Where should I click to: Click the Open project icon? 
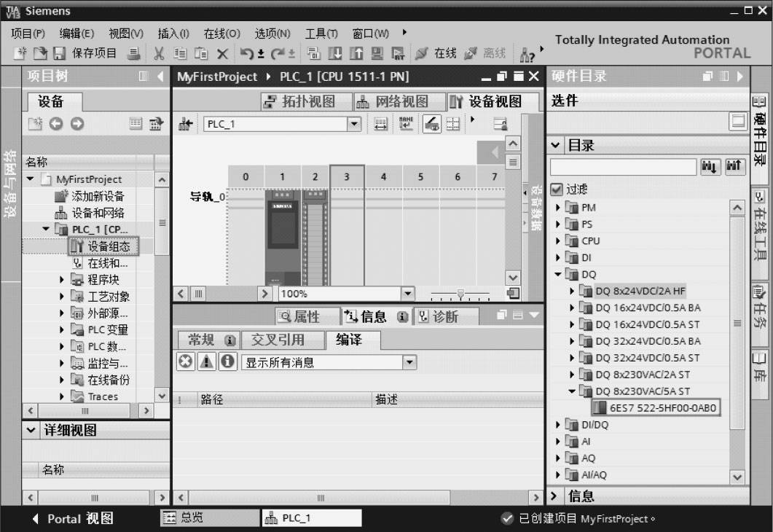point(40,53)
